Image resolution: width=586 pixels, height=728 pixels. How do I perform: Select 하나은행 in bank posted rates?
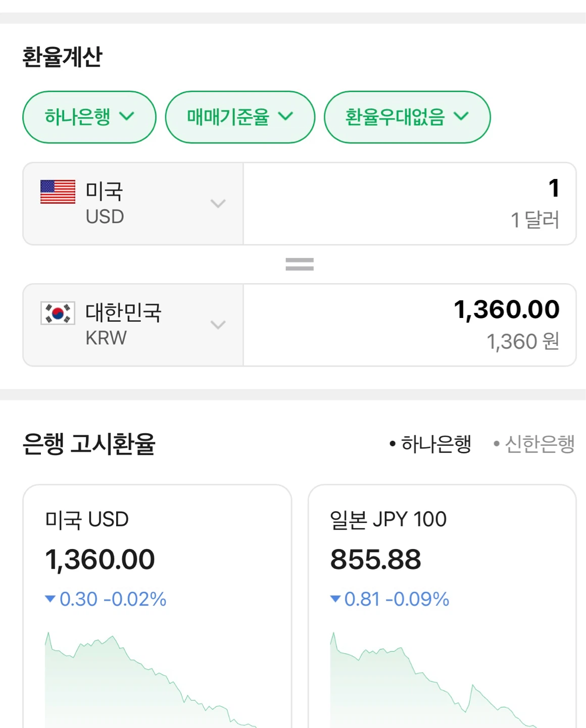tap(430, 444)
